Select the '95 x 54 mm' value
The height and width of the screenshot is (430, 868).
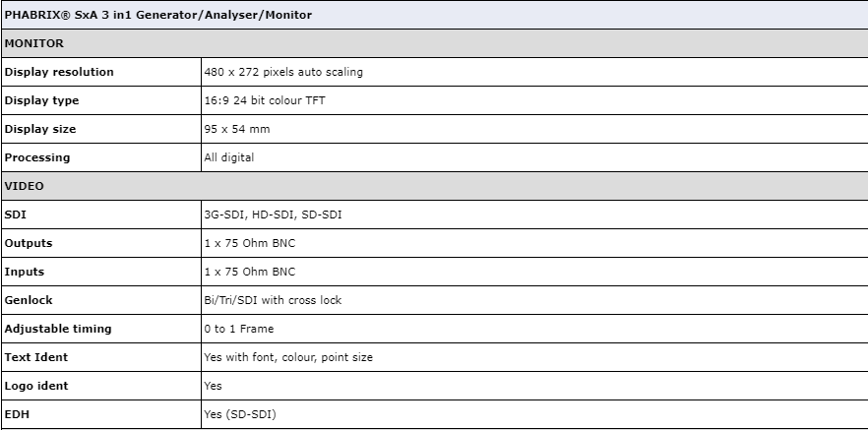click(x=236, y=129)
